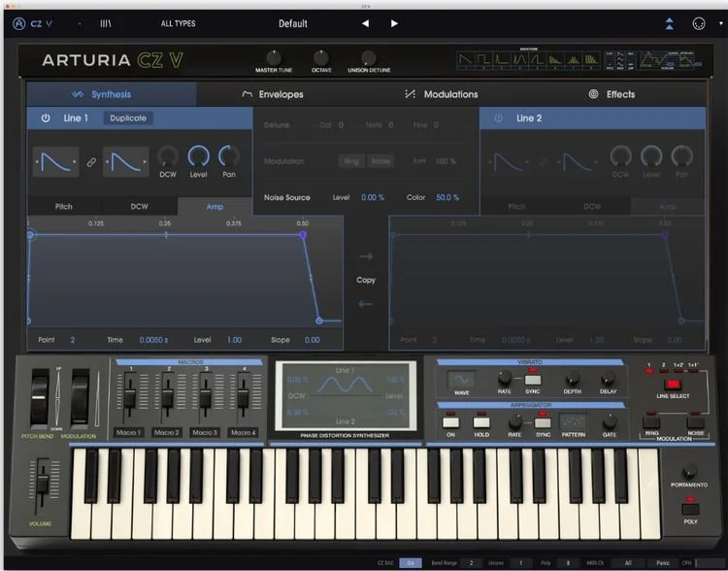
Task: Click the Arpeggiator Gate knob
Action: point(610,421)
